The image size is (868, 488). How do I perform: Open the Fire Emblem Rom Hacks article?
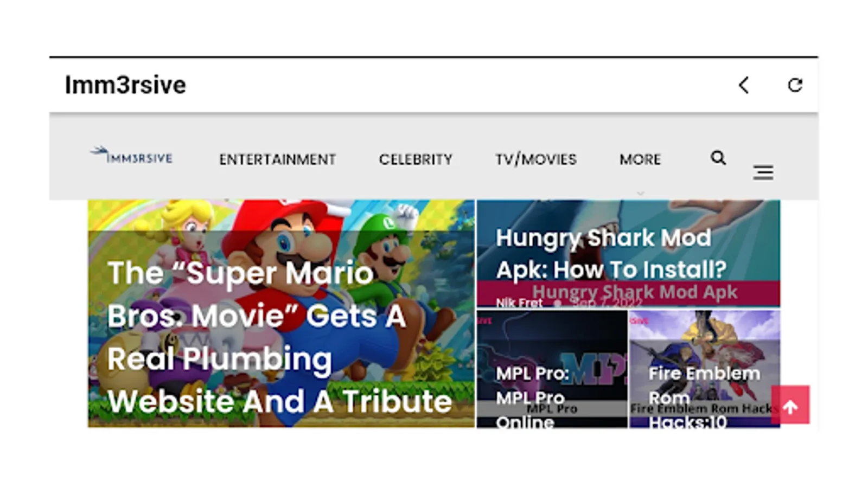click(x=704, y=369)
